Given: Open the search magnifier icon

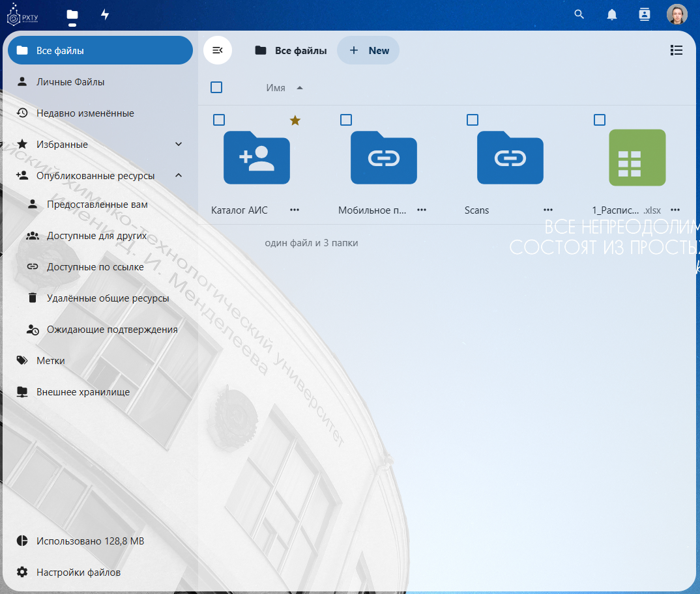Looking at the screenshot, I should coord(579,14).
